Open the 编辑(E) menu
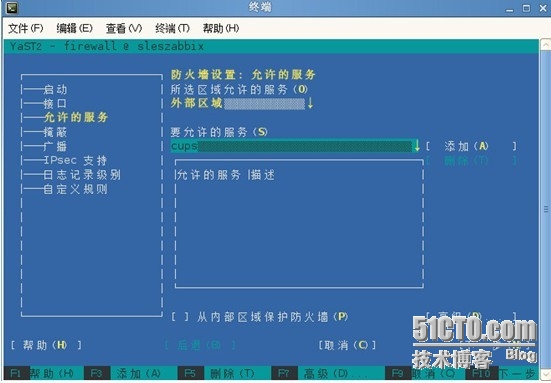551x383 pixels. click(74, 28)
